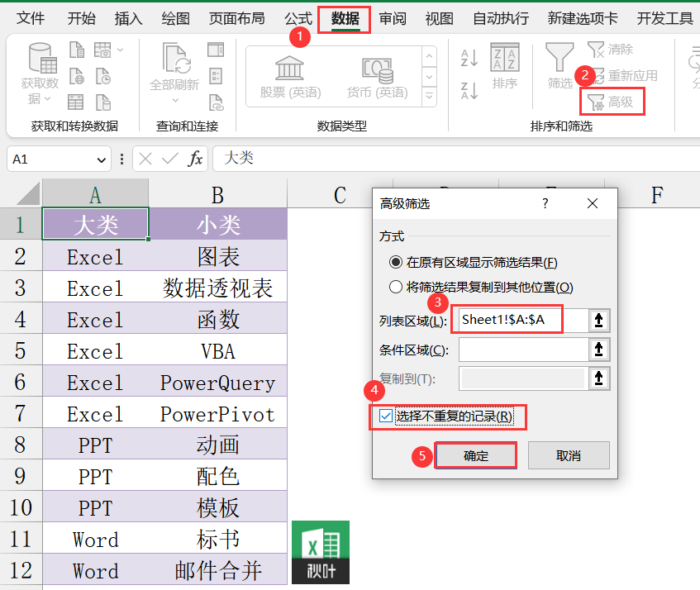The height and width of the screenshot is (590, 700).
Task: Switch to the 视图 tab
Action: click(x=440, y=18)
